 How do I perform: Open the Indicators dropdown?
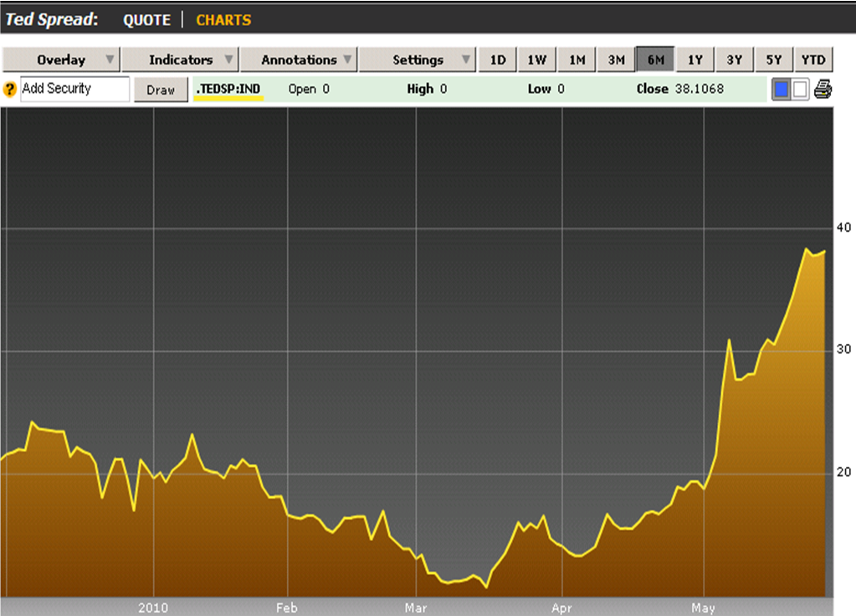(x=180, y=59)
